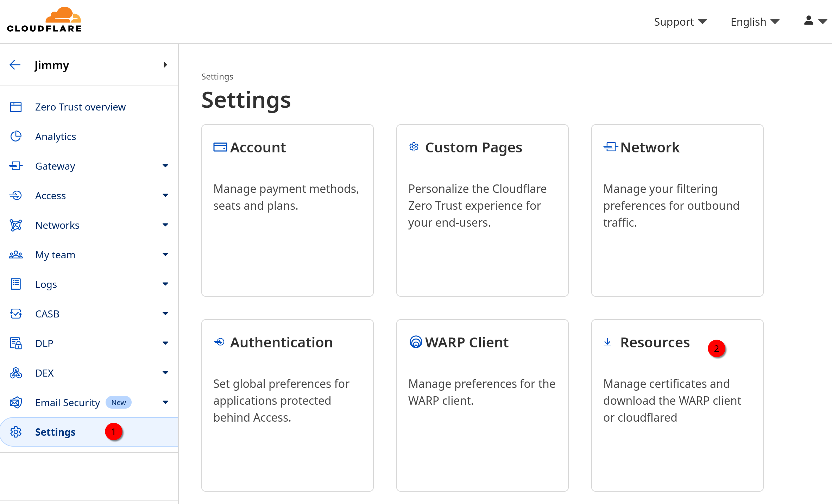Viewport: 832px width, 504px height.
Task: Click the Cloudflare logo
Action: pyautogui.click(x=44, y=20)
